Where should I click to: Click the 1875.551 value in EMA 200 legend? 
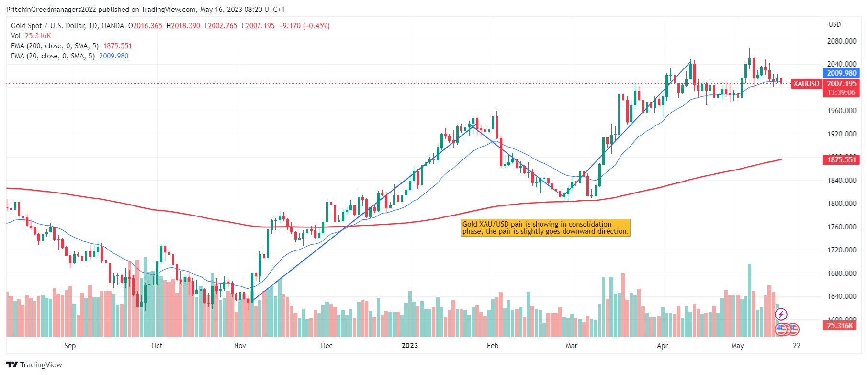click(118, 46)
